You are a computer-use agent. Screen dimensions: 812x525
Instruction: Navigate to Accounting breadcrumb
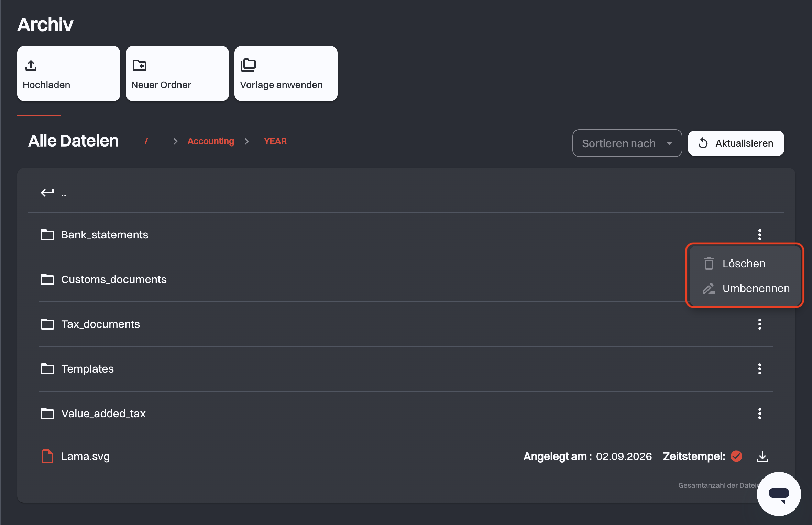click(x=211, y=141)
